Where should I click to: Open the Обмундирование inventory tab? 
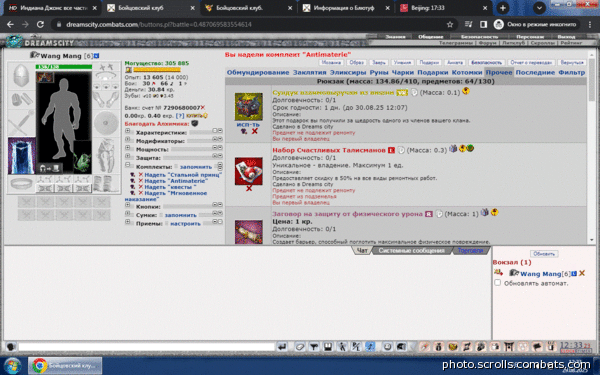(x=258, y=72)
